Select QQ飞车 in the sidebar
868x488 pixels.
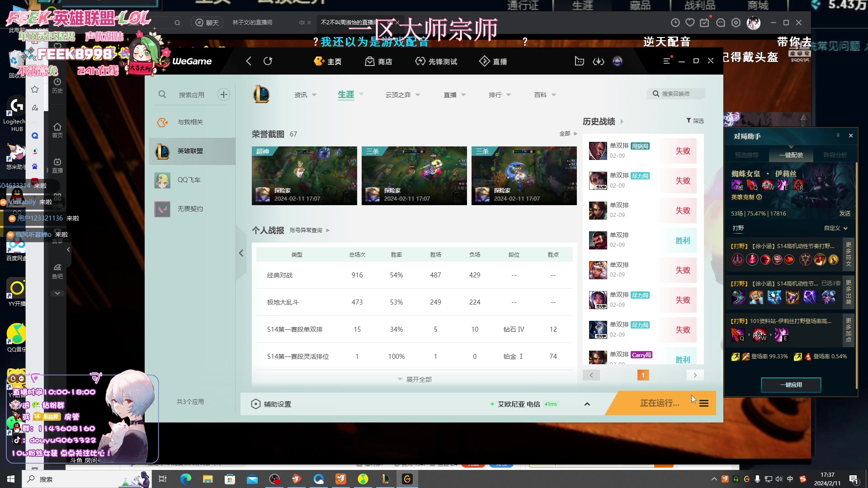[x=192, y=180]
